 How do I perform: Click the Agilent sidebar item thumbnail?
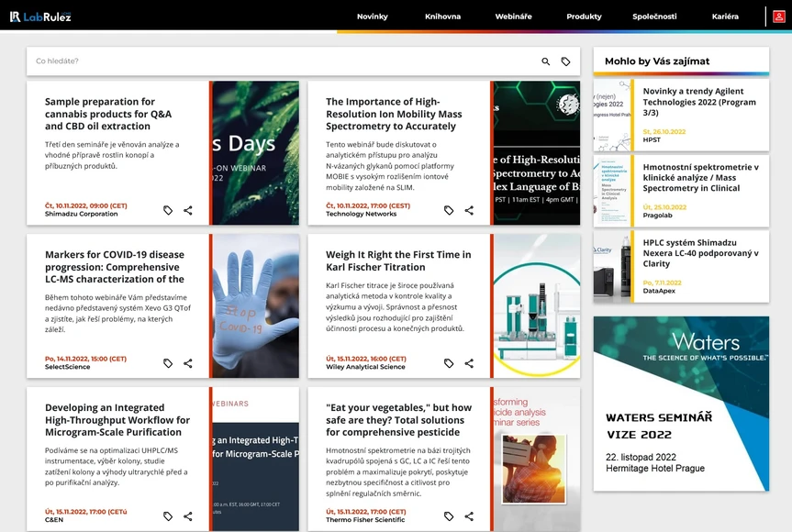612,116
